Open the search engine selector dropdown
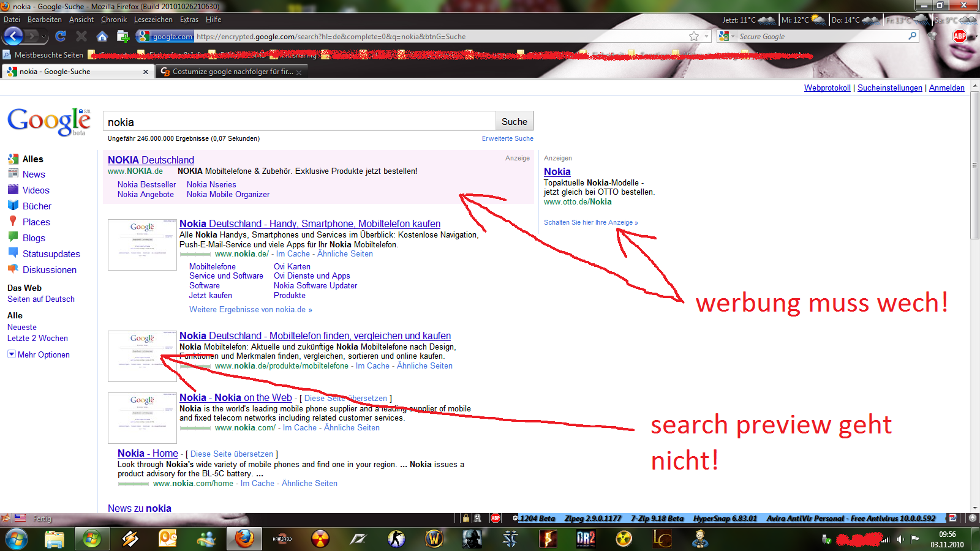The image size is (980, 551). [726, 36]
